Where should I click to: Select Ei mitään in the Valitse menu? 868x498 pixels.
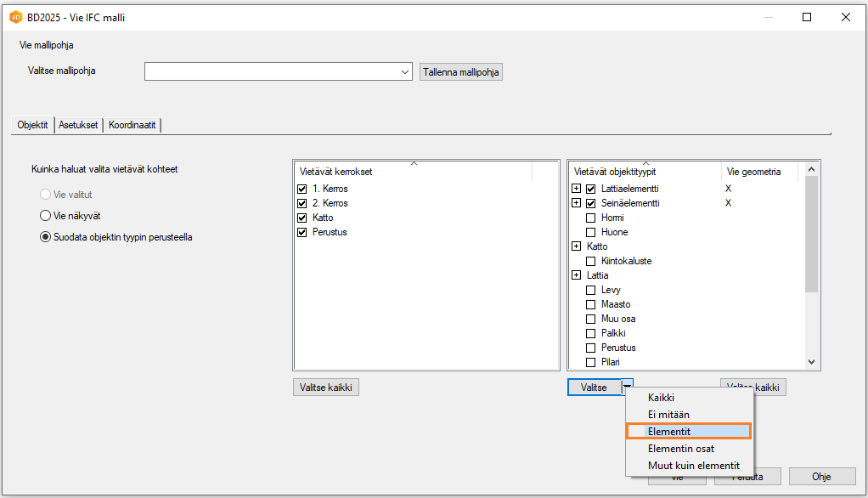[x=668, y=415]
